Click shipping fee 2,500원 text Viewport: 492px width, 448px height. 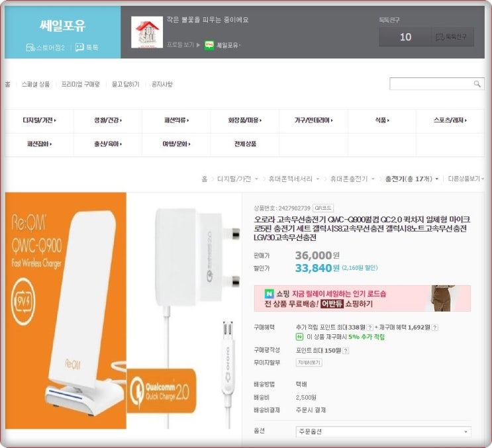[x=306, y=398]
